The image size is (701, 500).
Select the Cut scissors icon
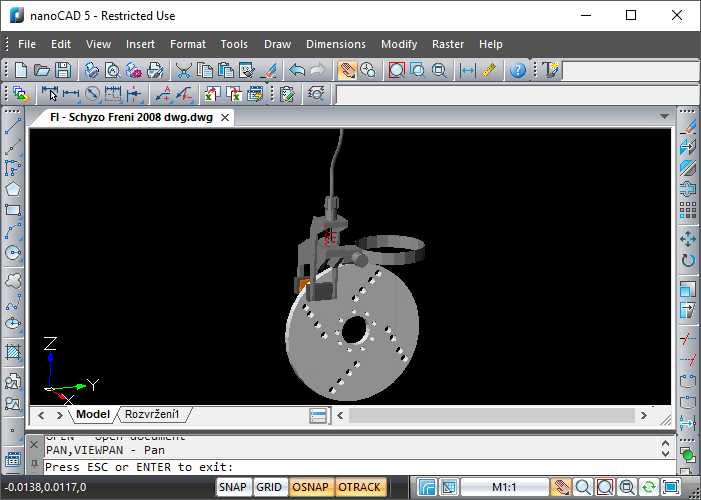point(184,70)
